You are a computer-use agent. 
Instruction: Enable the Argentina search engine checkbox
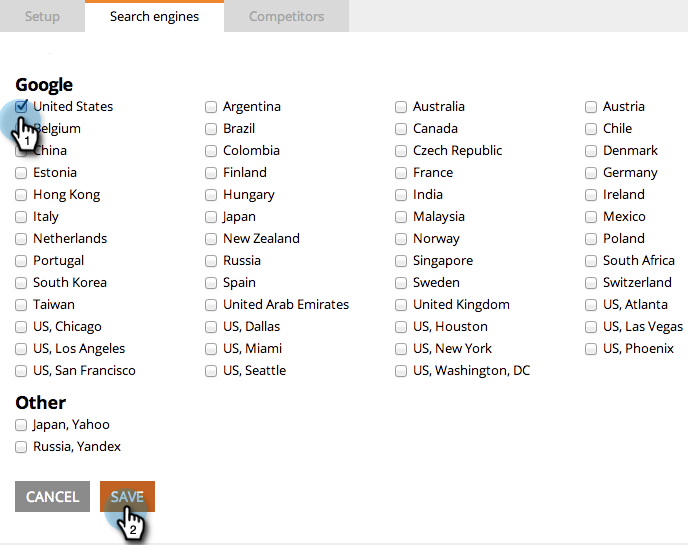pos(211,107)
